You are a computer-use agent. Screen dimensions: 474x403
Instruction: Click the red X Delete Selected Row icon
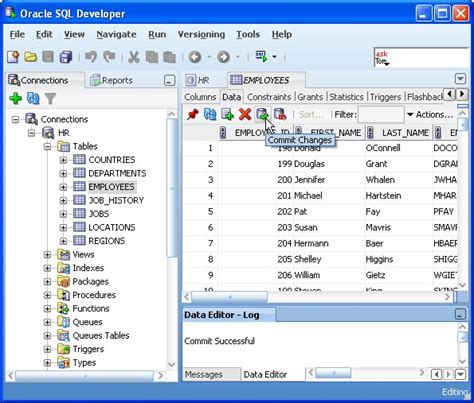coord(245,114)
